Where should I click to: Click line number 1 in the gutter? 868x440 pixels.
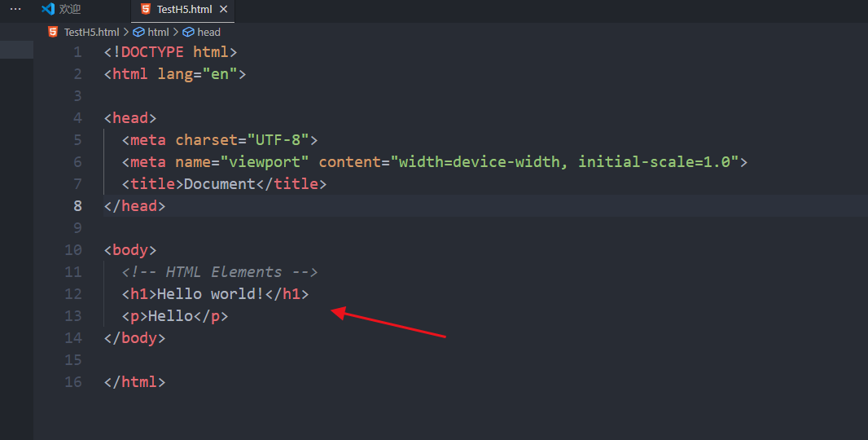[x=77, y=52]
